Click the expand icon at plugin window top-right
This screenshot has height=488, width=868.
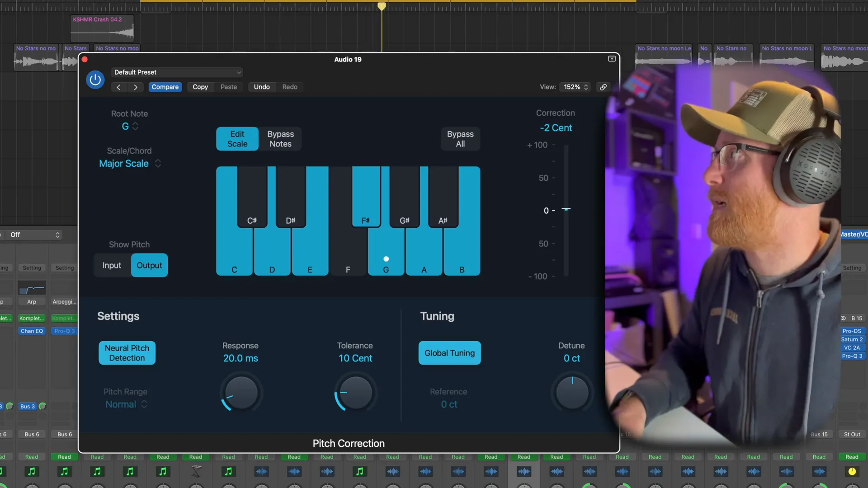click(x=612, y=59)
